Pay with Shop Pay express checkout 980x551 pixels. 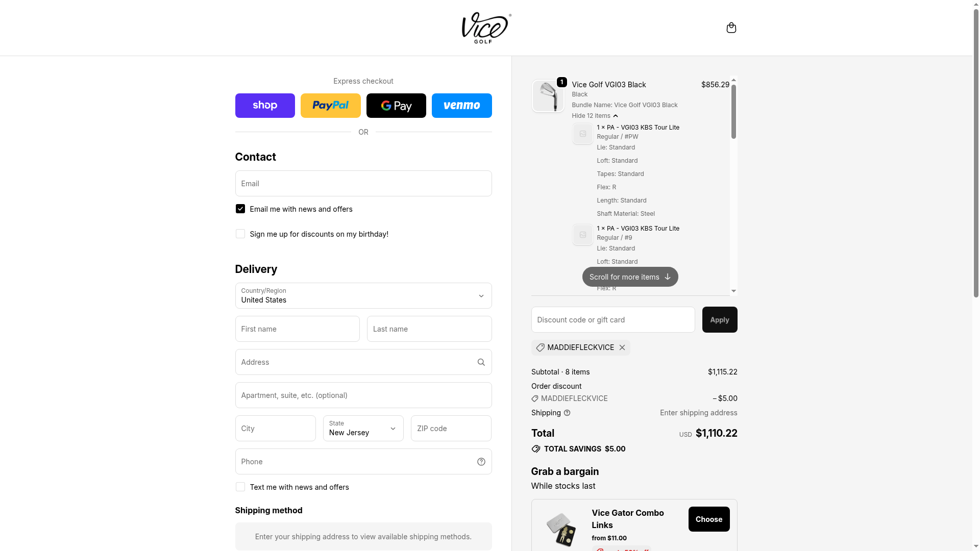(x=265, y=106)
